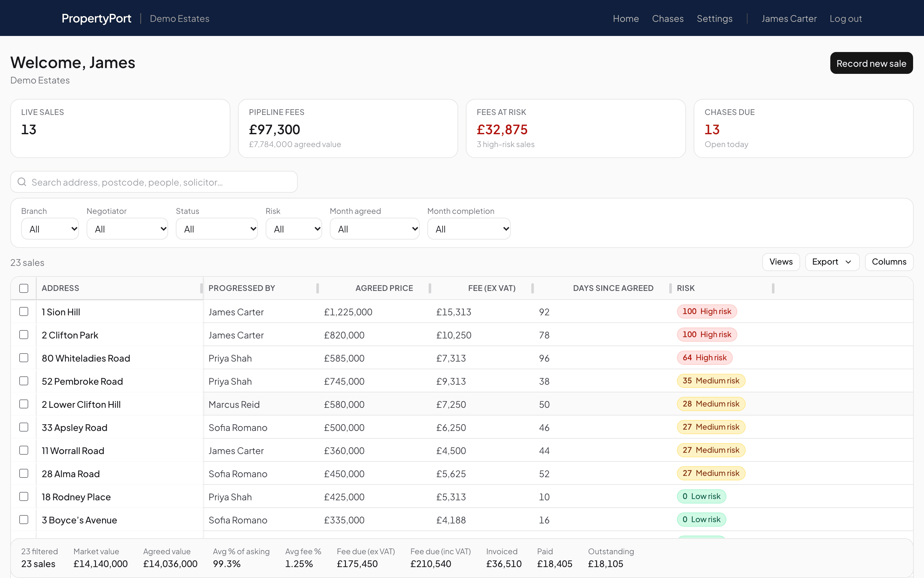Image resolution: width=924 pixels, height=578 pixels.
Task: Expand the Month agreed dropdown
Action: coord(374,229)
